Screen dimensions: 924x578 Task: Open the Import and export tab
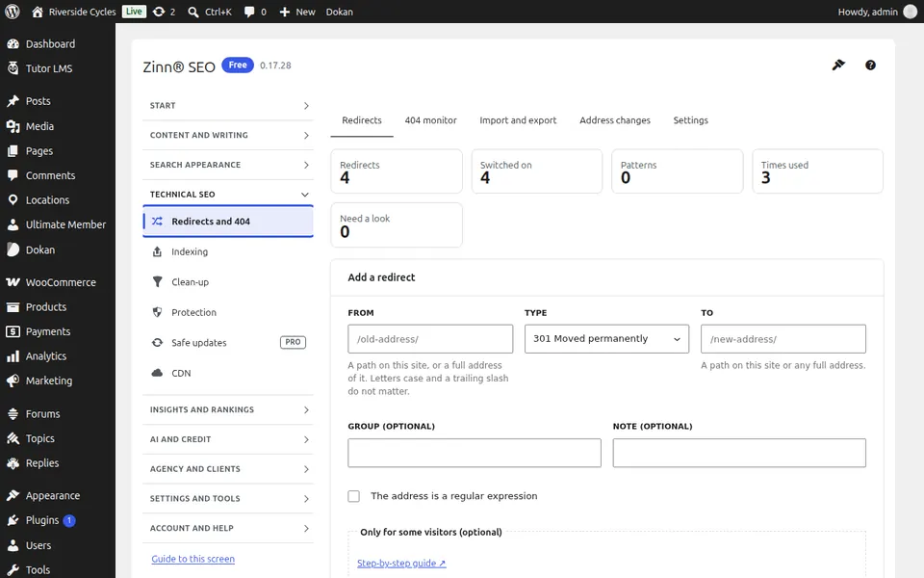point(518,120)
